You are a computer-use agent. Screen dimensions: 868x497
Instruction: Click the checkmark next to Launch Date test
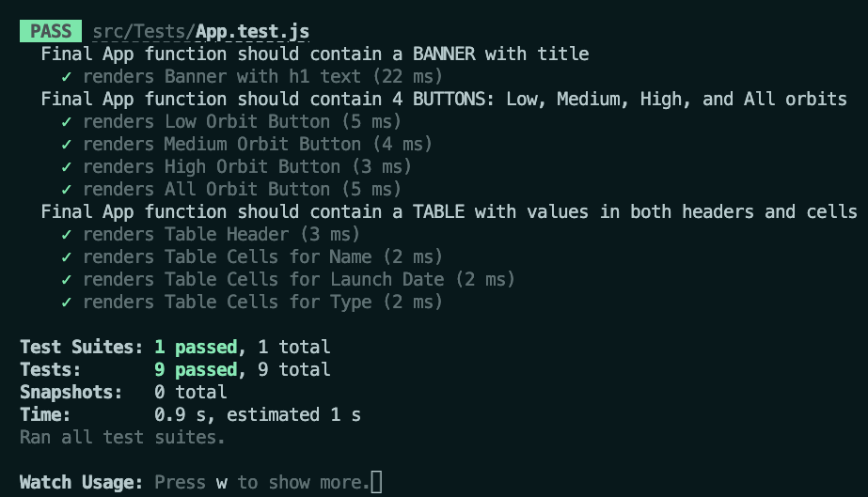(x=67, y=280)
